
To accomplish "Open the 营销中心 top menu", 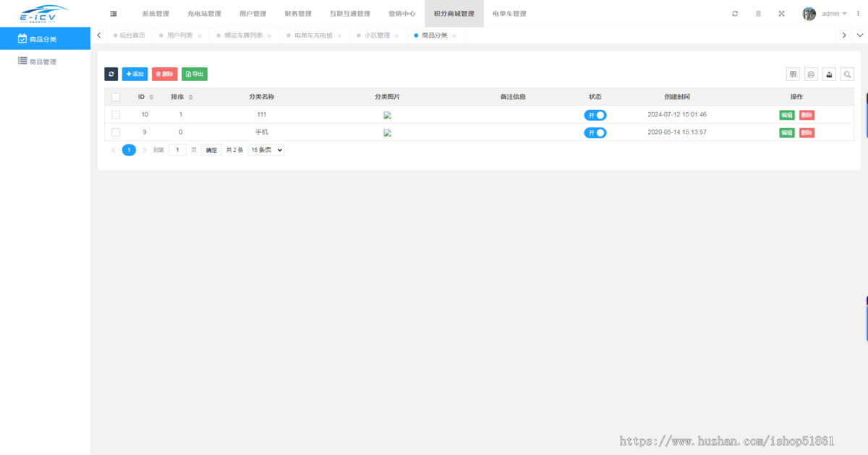I will tap(402, 14).
